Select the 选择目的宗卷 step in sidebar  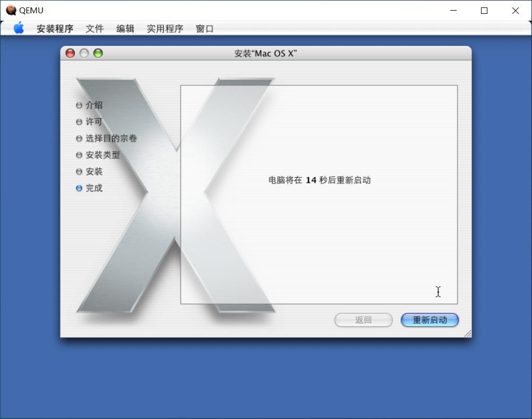(111, 138)
